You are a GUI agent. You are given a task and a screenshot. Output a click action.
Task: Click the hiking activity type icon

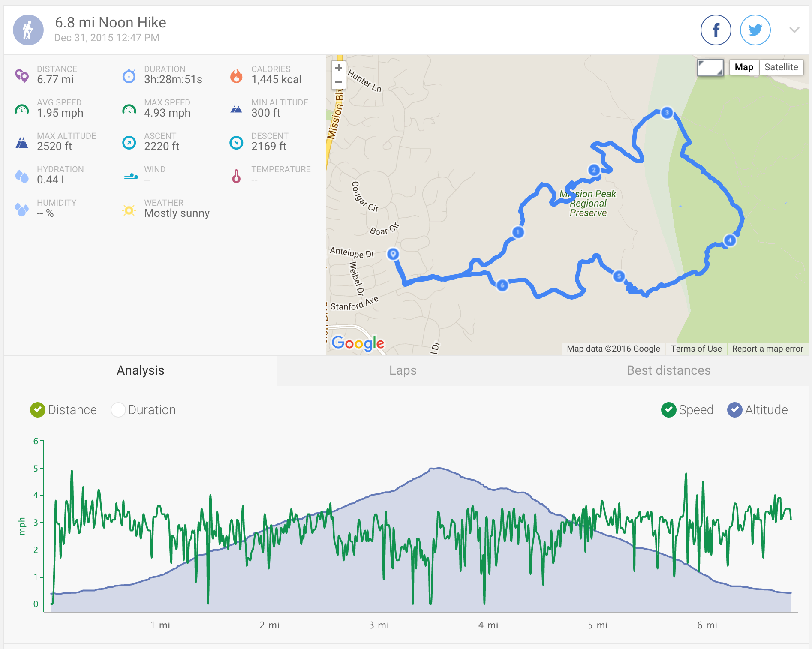[x=28, y=30]
